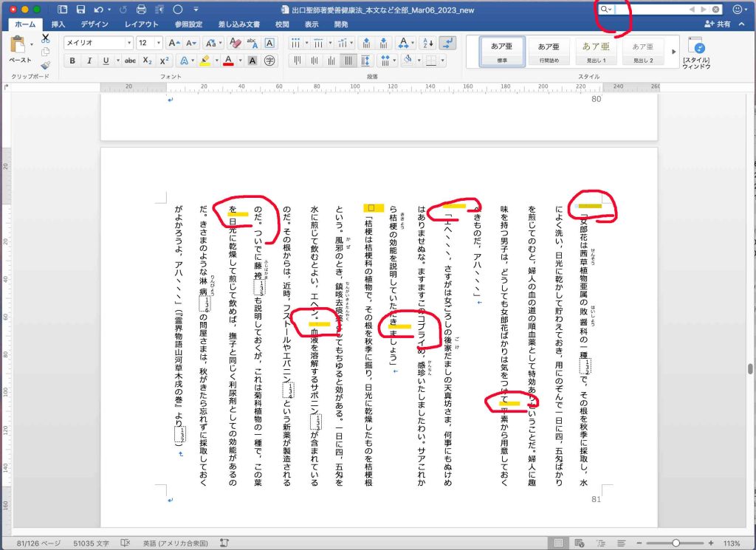Toggle show paragraph marks button
The height and width of the screenshot is (550, 756).
[448, 43]
